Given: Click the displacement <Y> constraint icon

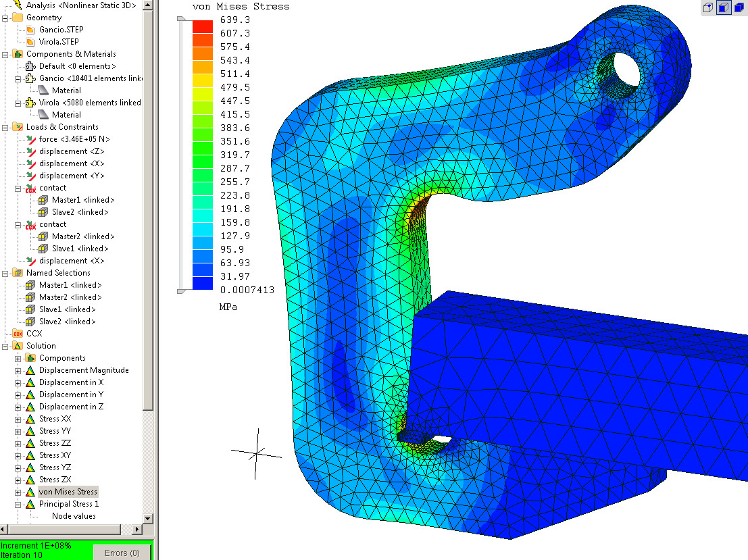Looking at the screenshot, I should pyautogui.click(x=30, y=176).
